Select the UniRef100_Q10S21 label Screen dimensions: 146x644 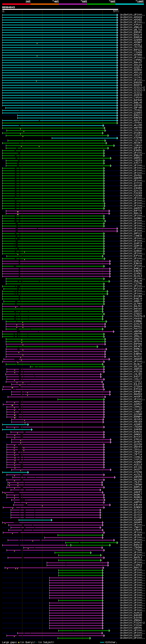pos(131,509)
